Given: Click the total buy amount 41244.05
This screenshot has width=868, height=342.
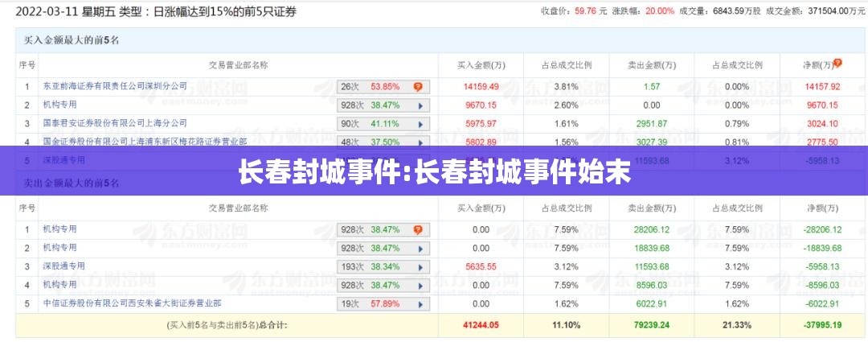Looking at the screenshot, I should (x=481, y=325).
